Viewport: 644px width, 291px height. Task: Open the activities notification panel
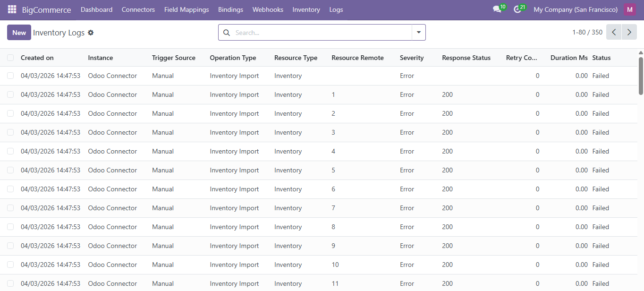click(517, 9)
